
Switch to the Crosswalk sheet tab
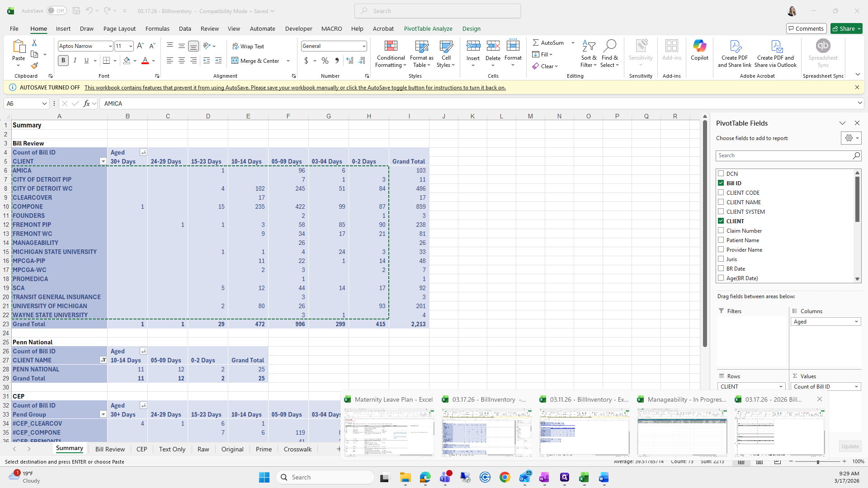pos(297,449)
